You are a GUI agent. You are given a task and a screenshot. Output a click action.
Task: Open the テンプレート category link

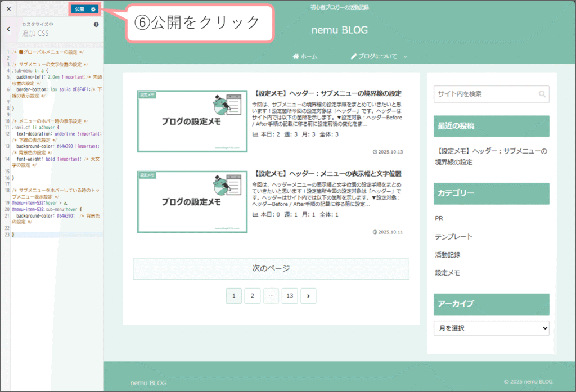tap(453, 237)
